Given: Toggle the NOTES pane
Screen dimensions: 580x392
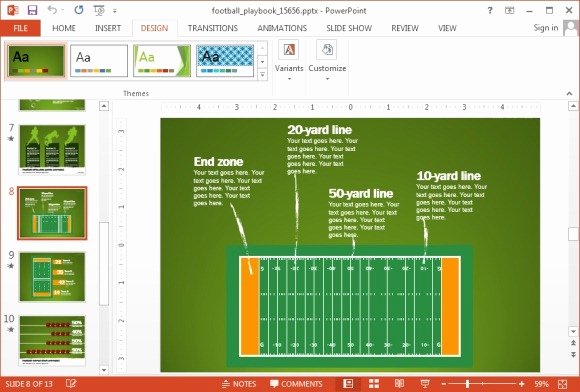Looking at the screenshot, I should pyautogui.click(x=239, y=384).
